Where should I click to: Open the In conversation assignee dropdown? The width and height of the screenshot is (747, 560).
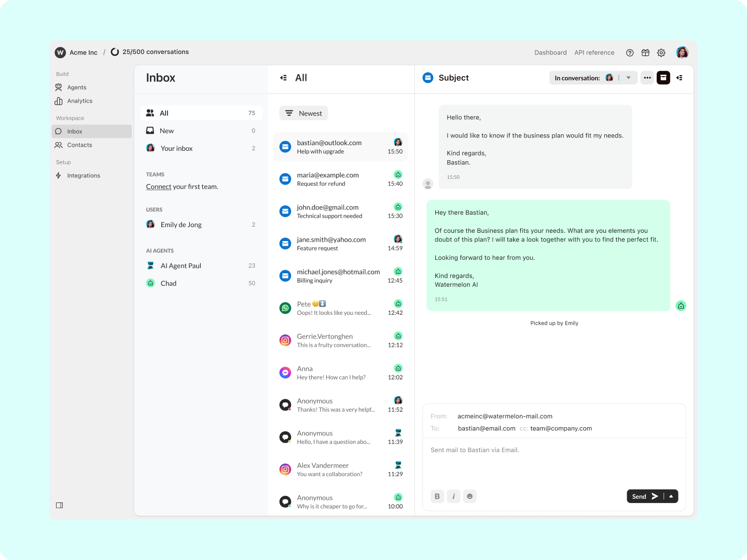(628, 78)
